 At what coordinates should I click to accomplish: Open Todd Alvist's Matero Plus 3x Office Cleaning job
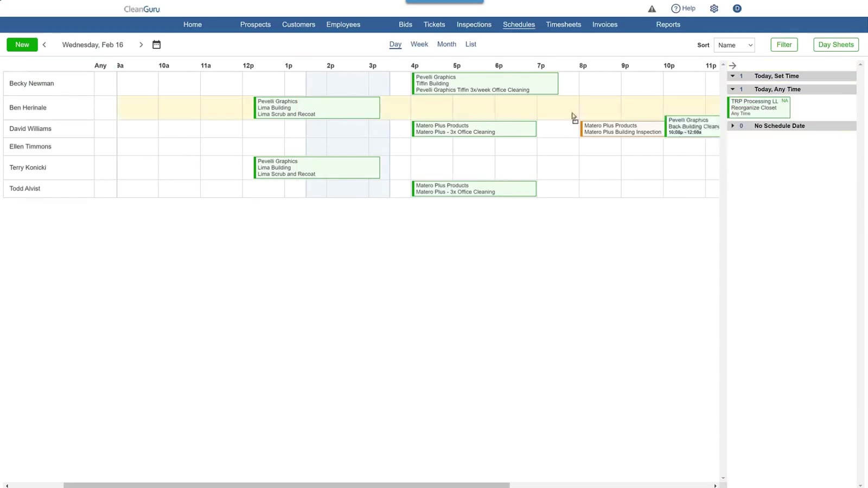tap(474, 189)
